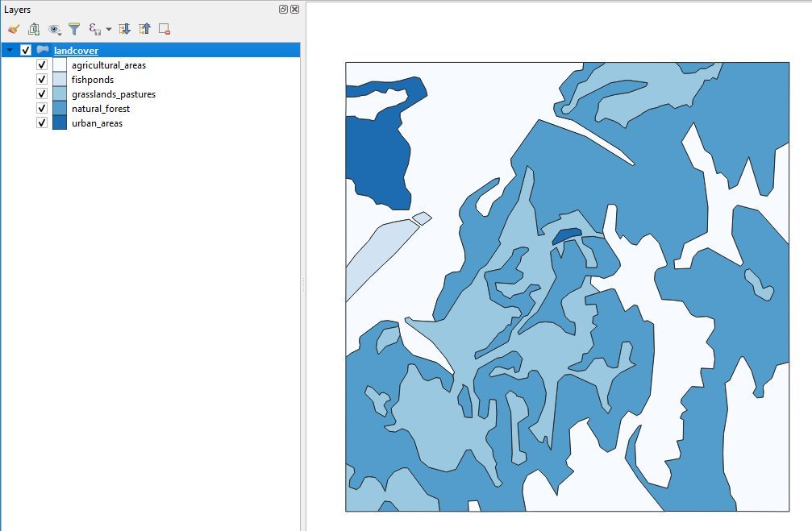The height and width of the screenshot is (531, 812).
Task: Close the Layers panel
Action: coord(294,10)
